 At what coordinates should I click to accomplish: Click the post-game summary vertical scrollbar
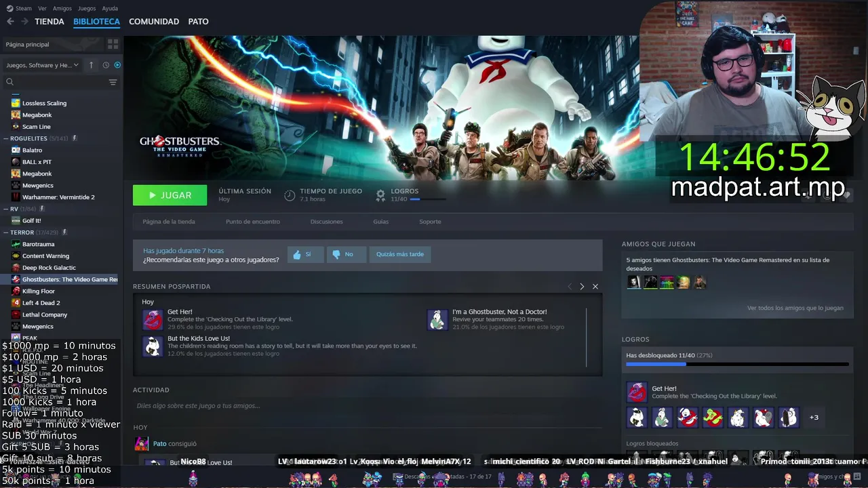point(587,337)
